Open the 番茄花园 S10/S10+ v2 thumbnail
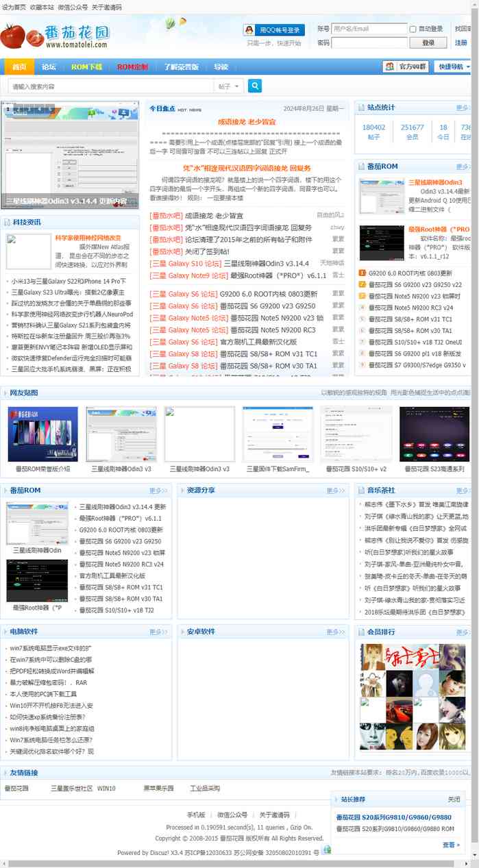479x868 pixels. tap(356, 434)
